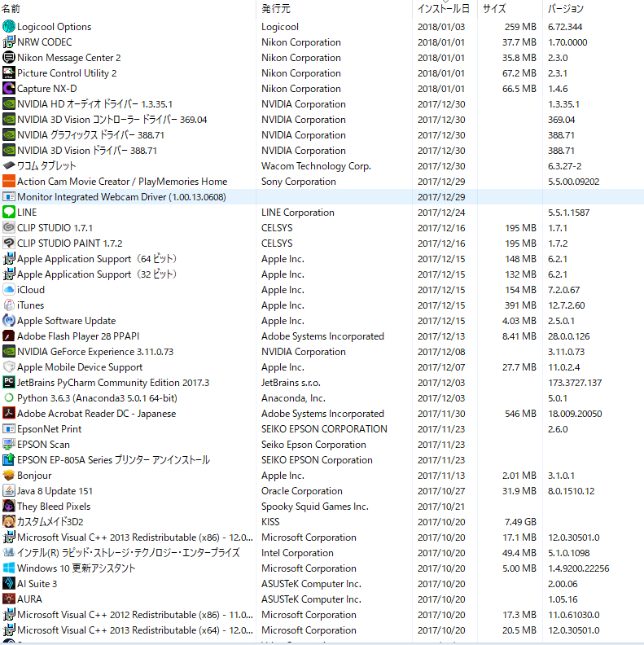Select the Action Cam Movie Creator icon

9,182
